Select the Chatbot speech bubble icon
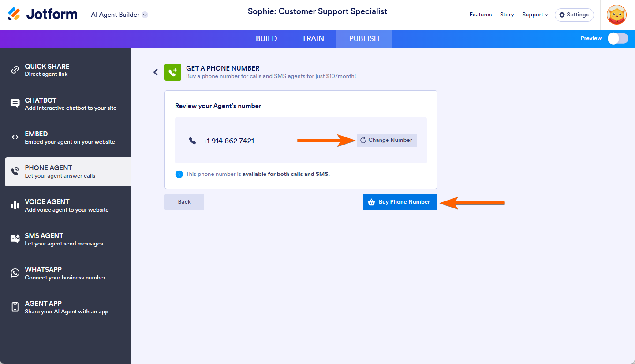 coord(15,104)
